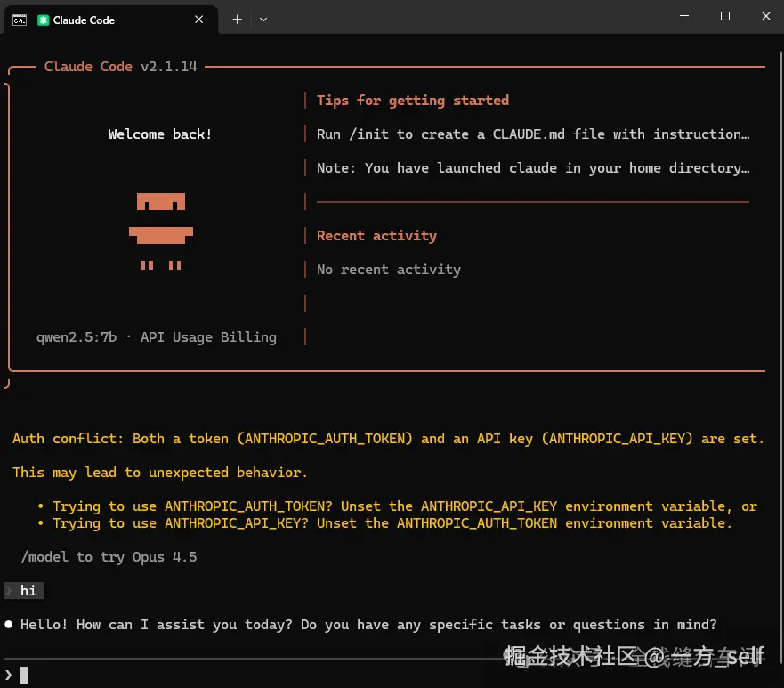Expand the new tab profile dropdown

pyautogui.click(x=263, y=20)
